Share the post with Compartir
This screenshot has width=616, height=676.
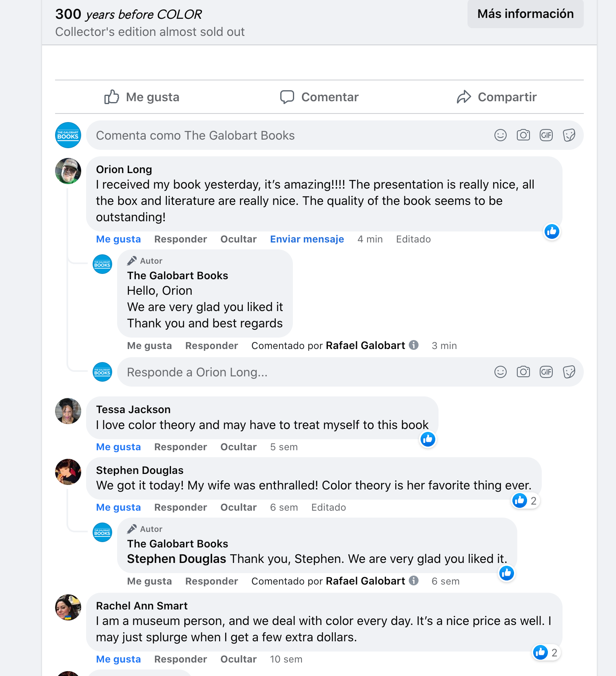pyautogui.click(x=496, y=97)
